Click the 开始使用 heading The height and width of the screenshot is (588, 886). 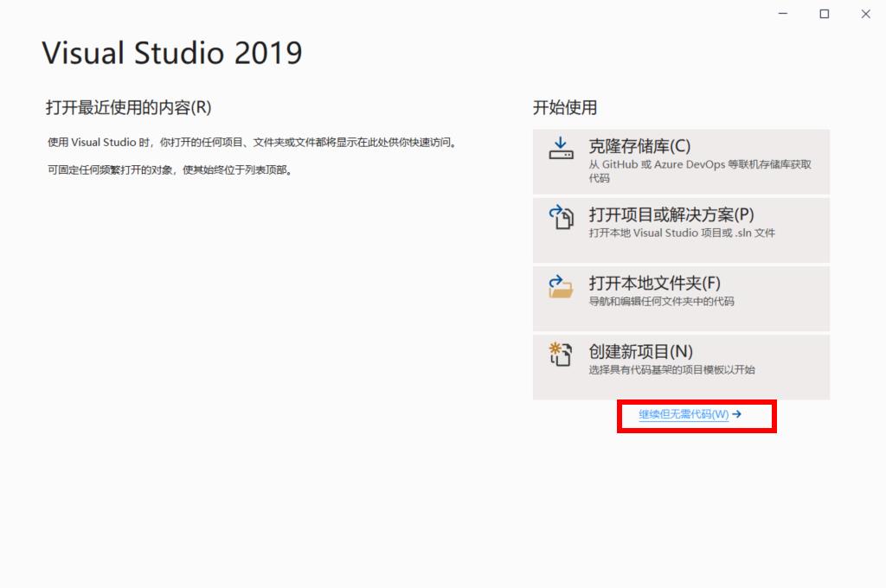564,107
